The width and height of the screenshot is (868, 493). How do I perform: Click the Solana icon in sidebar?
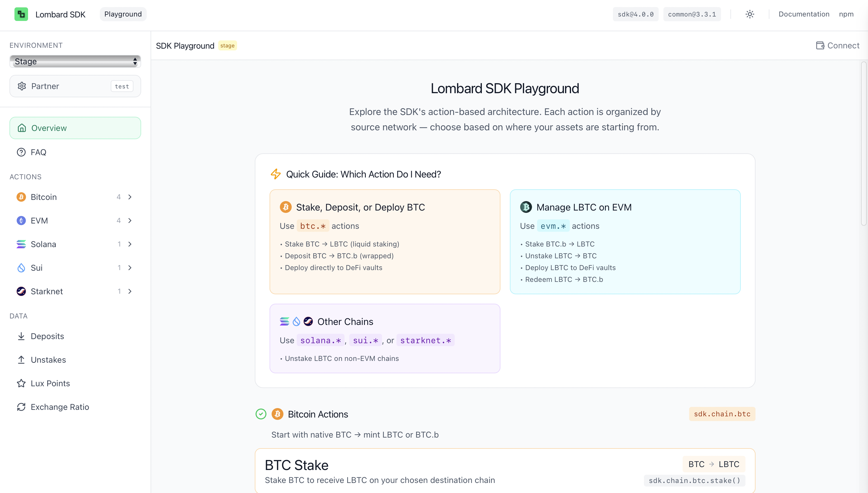click(21, 244)
